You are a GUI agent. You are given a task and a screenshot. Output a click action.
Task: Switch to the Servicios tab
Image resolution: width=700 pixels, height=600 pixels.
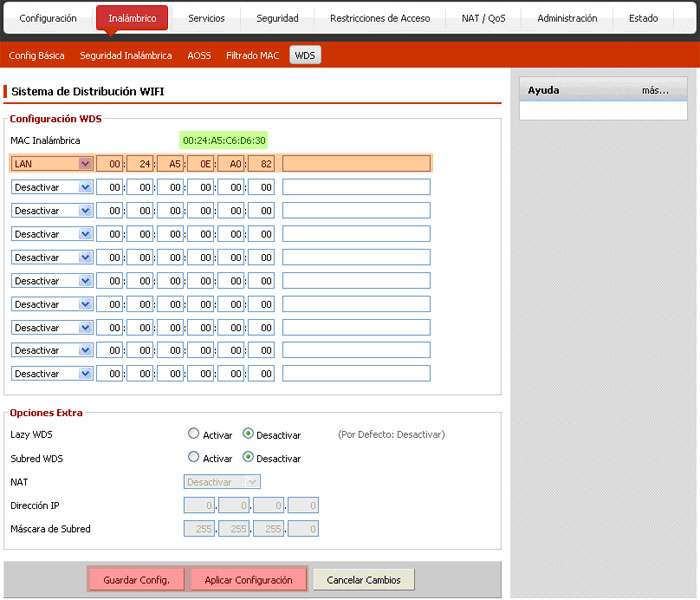coord(206,19)
